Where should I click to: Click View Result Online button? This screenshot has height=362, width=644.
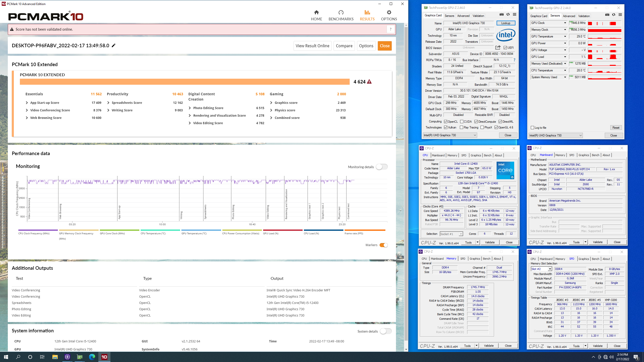click(312, 46)
